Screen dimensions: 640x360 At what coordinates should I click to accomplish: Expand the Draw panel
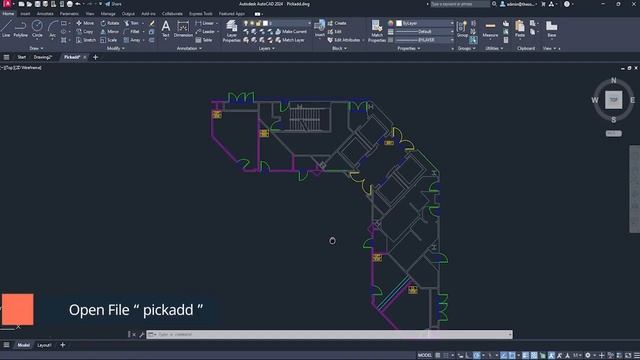pyautogui.click(x=36, y=49)
